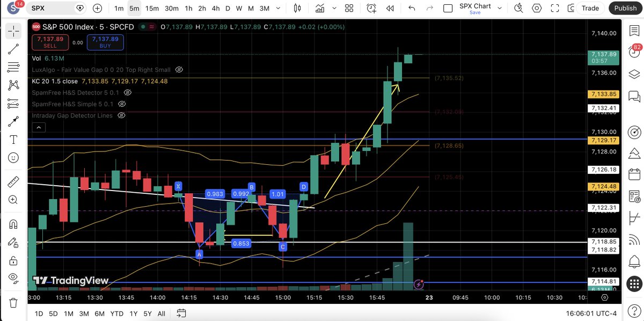The height and width of the screenshot is (321, 644).
Task: Open price scale settings gear at bottom
Action: click(x=604, y=297)
